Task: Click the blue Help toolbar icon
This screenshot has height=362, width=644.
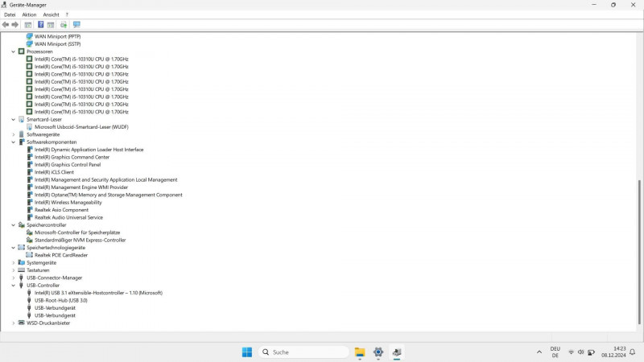Action: pyautogui.click(x=41, y=25)
